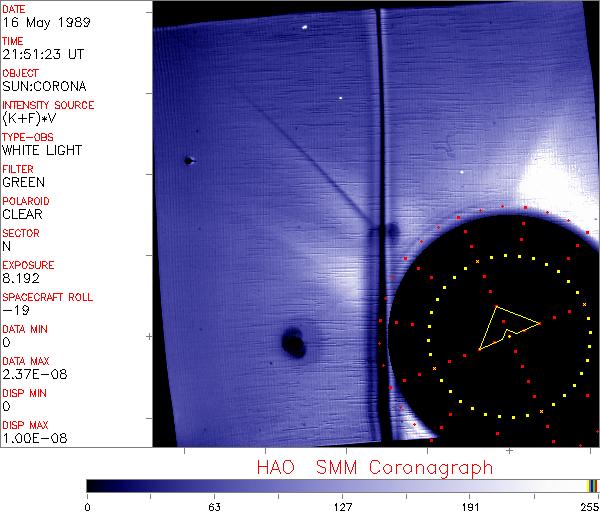
Task: Click the DISP MIN label
Action: point(24,393)
